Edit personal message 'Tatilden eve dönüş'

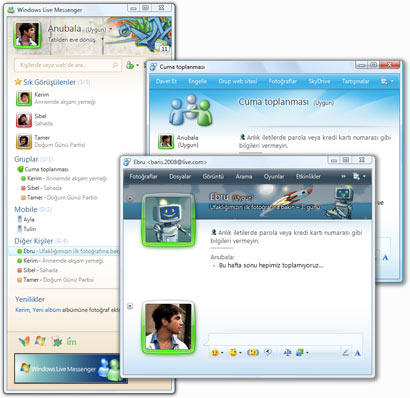pos(72,40)
